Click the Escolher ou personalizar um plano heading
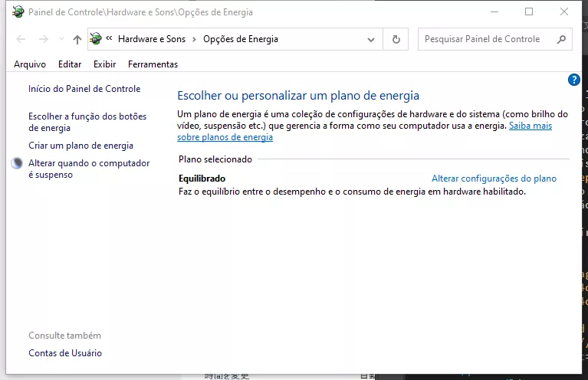The height and width of the screenshot is (380, 588). click(298, 96)
